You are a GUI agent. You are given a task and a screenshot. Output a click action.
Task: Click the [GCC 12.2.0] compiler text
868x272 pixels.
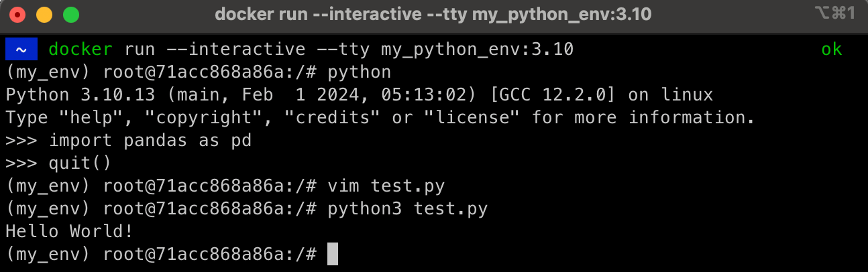click(x=552, y=94)
